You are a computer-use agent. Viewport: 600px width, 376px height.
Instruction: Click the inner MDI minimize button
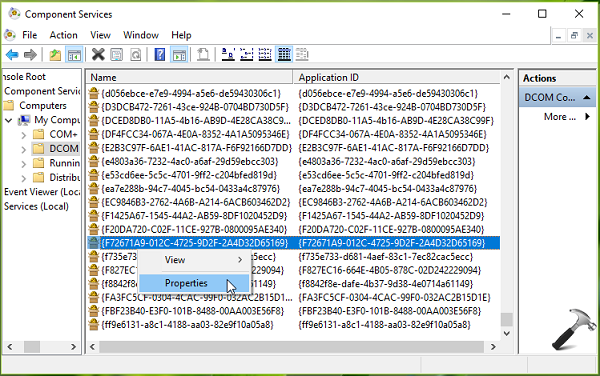point(559,36)
